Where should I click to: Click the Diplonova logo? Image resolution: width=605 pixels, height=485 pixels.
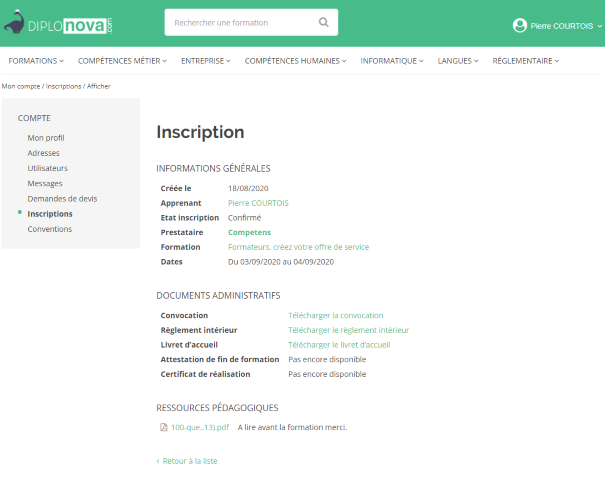point(65,22)
